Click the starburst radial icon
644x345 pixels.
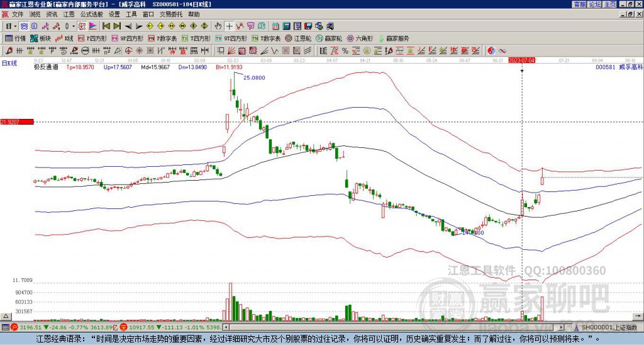point(139,50)
